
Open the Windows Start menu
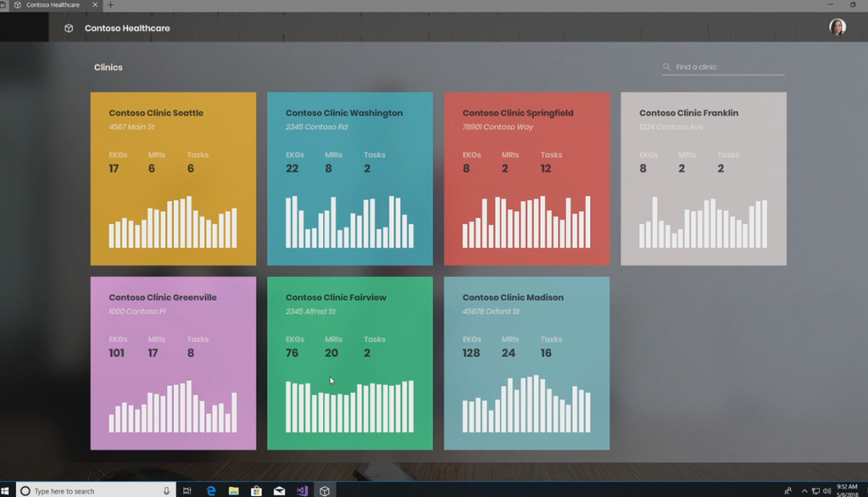5,491
